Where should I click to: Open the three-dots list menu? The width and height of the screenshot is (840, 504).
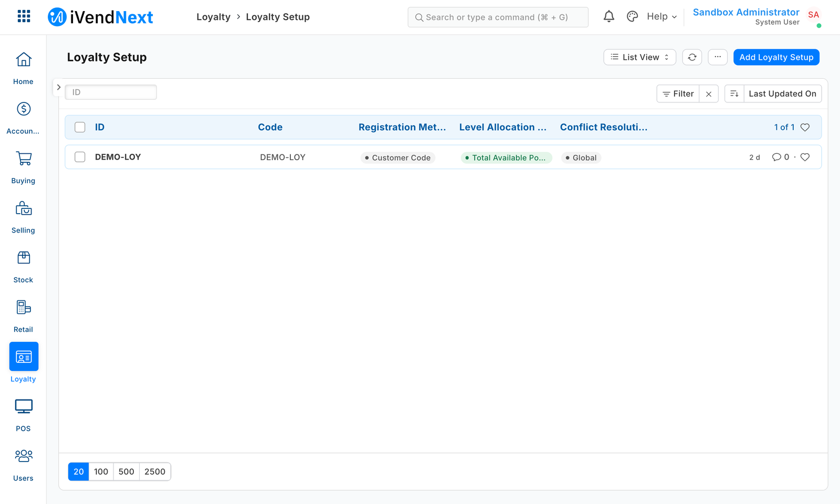(718, 57)
